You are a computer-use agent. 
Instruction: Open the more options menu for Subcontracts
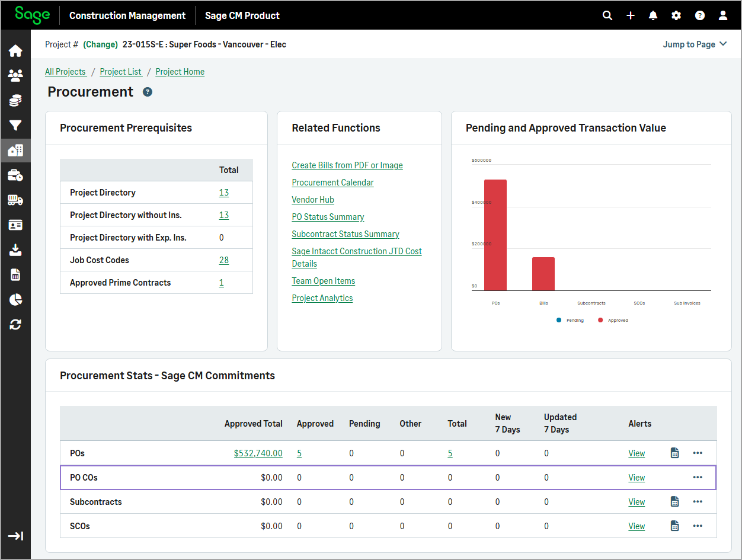(x=698, y=502)
